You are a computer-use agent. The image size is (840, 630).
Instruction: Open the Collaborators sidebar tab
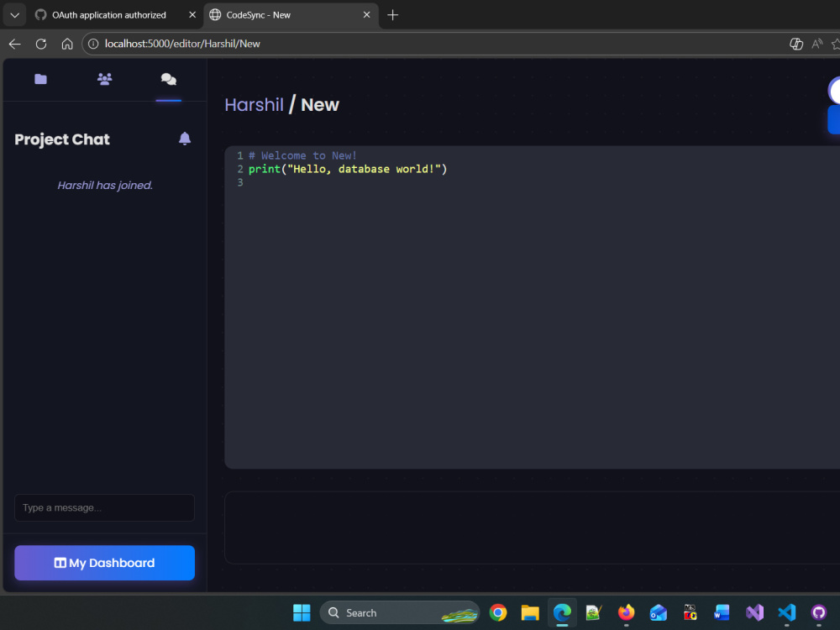coord(104,79)
